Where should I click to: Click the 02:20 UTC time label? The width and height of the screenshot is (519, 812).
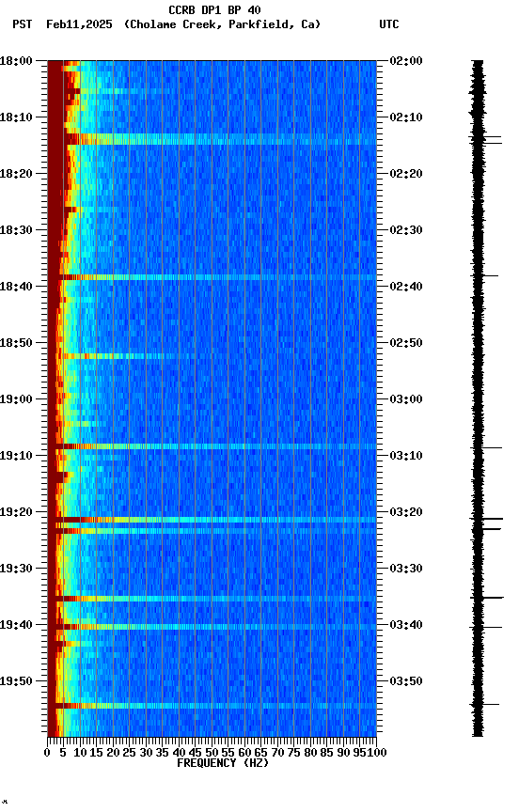click(406, 174)
